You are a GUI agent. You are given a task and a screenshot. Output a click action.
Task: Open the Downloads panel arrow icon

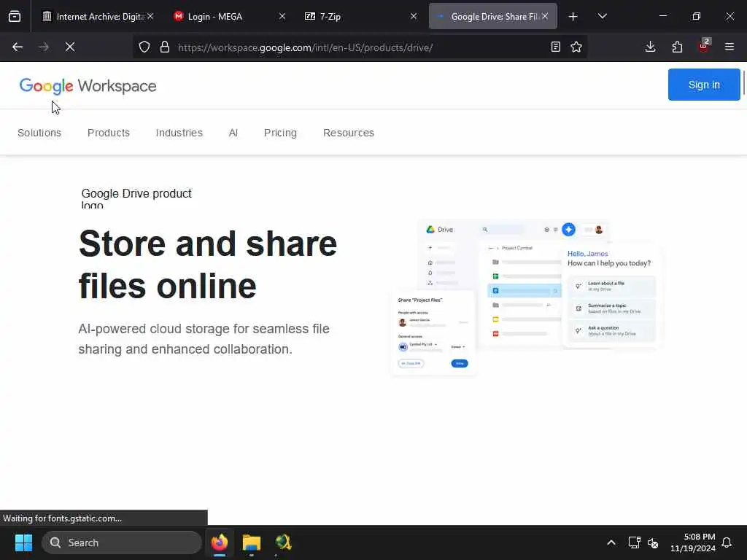pyautogui.click(x=650, y=47)
